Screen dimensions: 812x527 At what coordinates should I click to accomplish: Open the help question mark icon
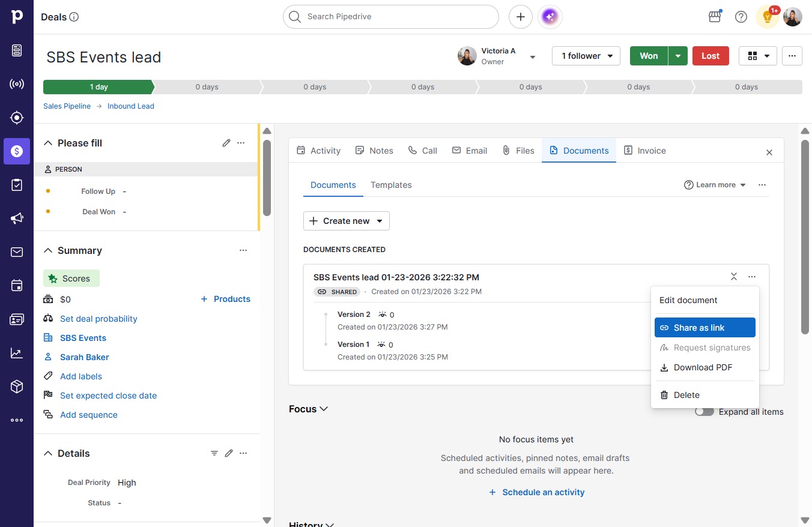pos(741,17)
